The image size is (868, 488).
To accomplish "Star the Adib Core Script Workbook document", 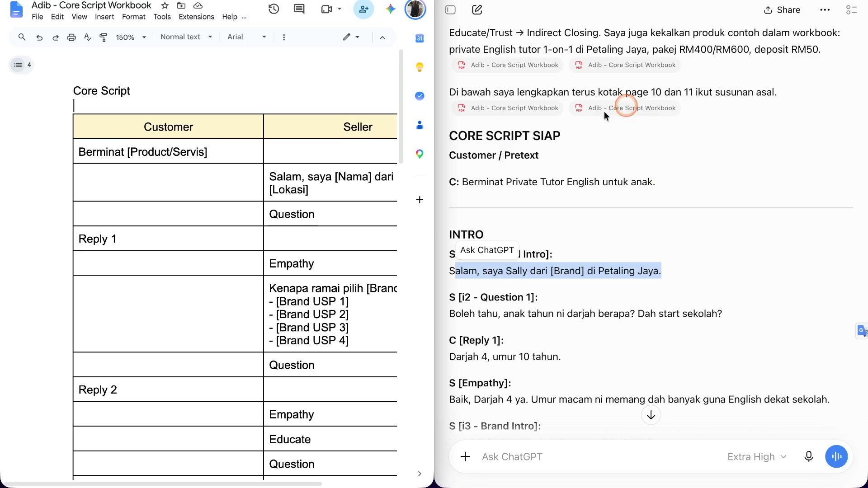I will pos(165,5).
